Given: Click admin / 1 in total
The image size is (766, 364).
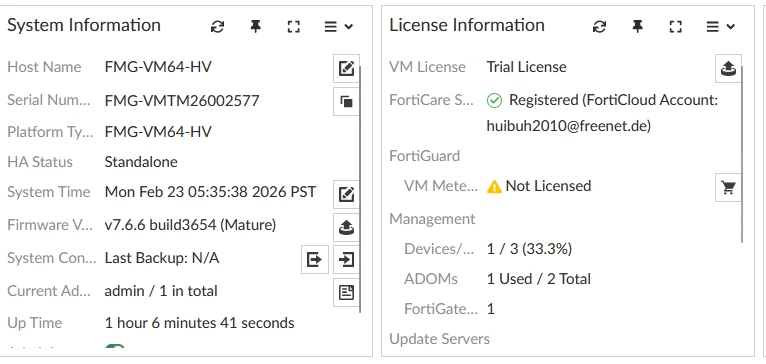Looking at the screenshot, I should tap(161, 291).
